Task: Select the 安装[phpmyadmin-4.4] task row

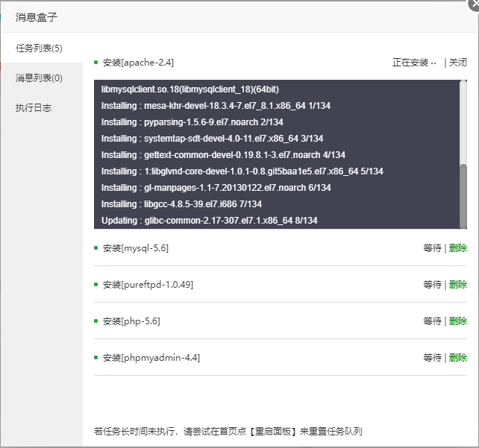Action: tap(281, 357)
